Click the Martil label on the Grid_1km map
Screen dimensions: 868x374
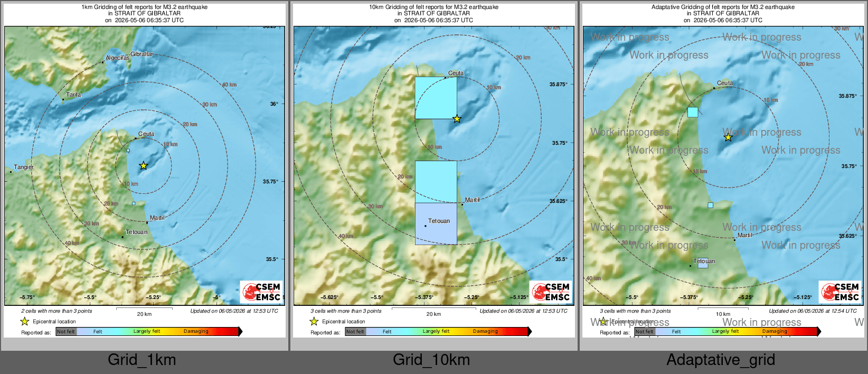(x=157, y=218)
